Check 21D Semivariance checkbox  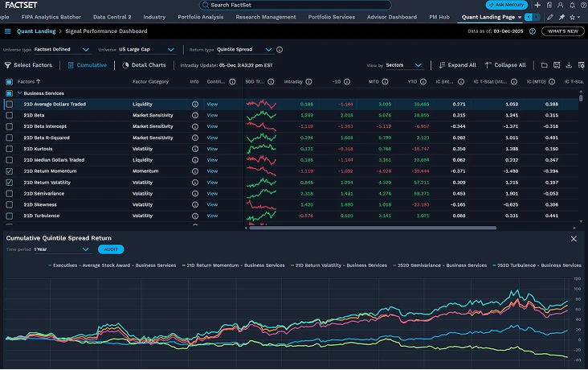[x=10, y=194]
